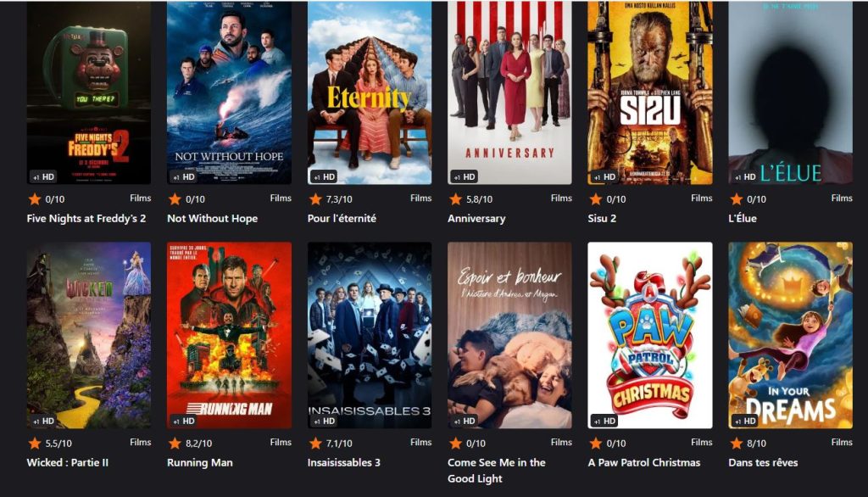Open the Insaisissables 3 poster
Image resolution: width=868 pixels, height=497 pixels.
[370, 335]
